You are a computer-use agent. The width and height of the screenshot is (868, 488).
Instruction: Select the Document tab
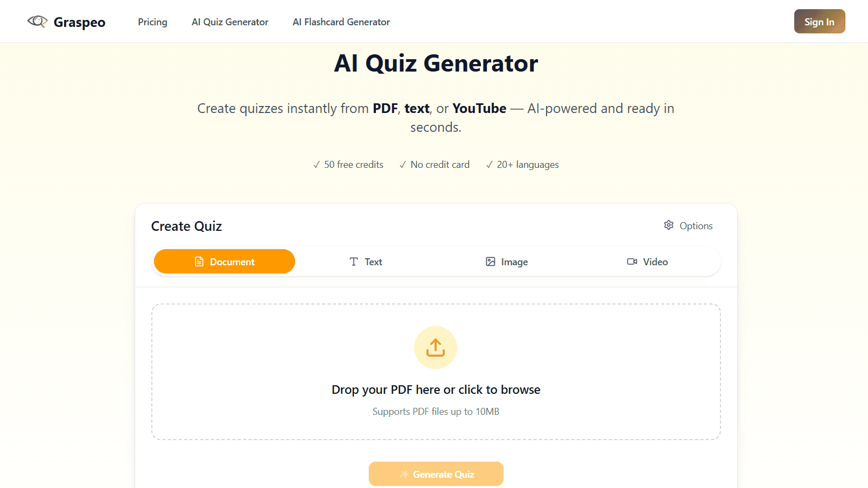tap(225, 261)
